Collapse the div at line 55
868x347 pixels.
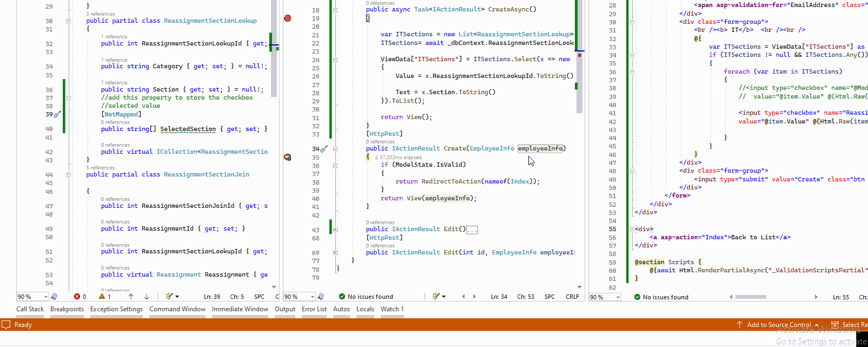click(x=632, y=229)
